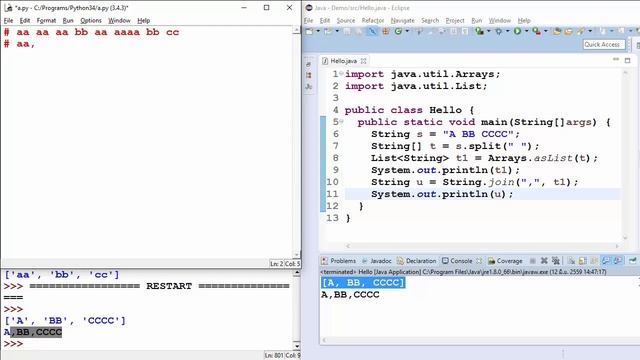
Task: Click the highlighted '[A, BB, CCCC]' console output
Action: pos(363,282)
